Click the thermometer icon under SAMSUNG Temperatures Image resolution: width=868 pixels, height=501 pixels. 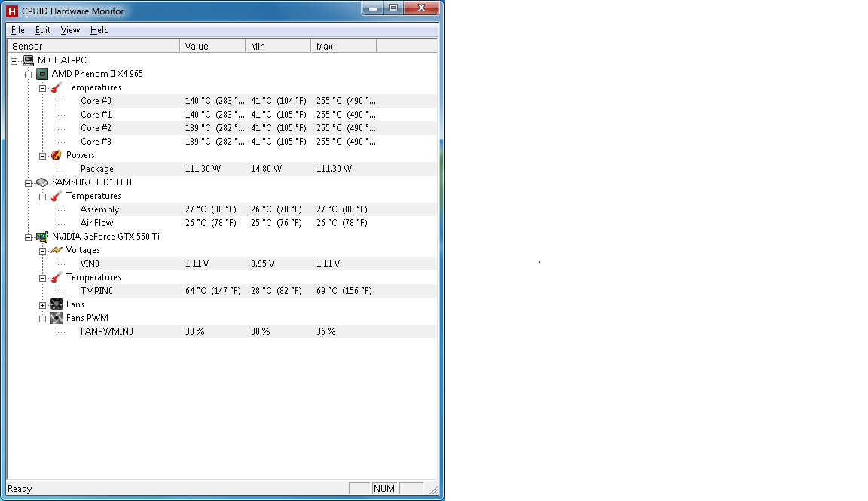click(x=57, y=196)
